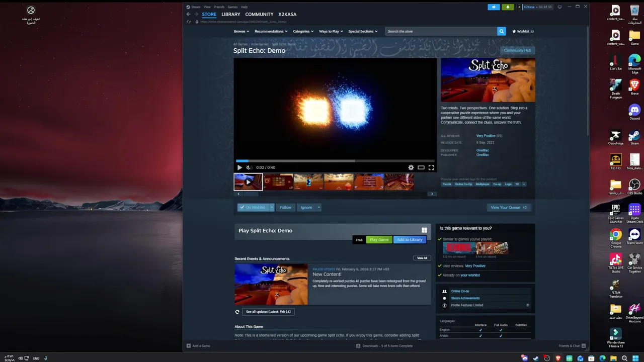The width and height of the screenshot is (644, 362).
Task: Expand the Browse dropdown
Action: pos(242,31)
